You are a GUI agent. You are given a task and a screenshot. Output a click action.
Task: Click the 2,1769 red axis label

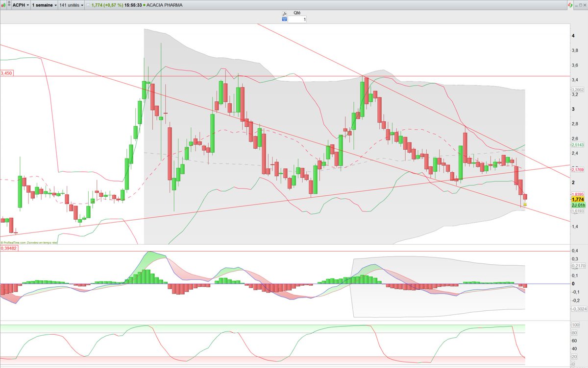[578, 170]
